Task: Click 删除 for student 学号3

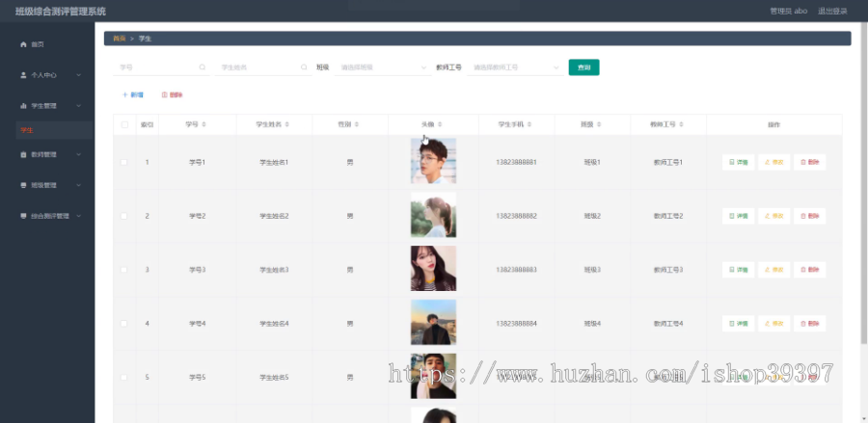Action: point(809,269)
